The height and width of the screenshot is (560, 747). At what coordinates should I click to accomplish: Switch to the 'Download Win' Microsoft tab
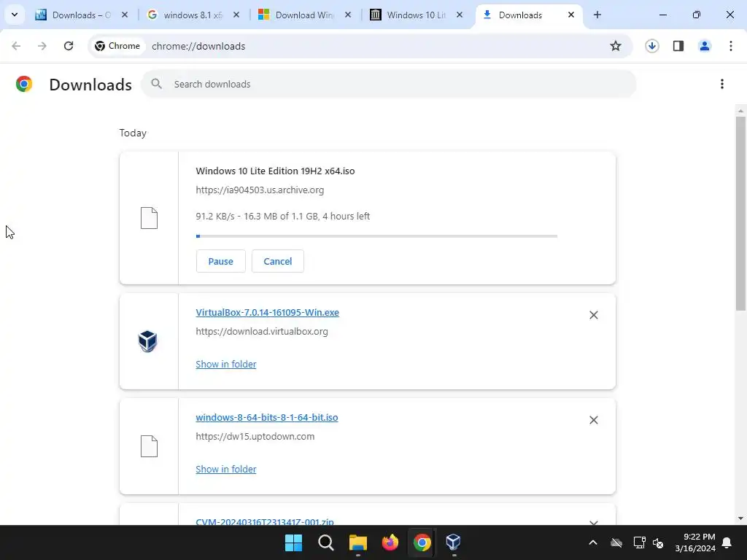(304, 15)
